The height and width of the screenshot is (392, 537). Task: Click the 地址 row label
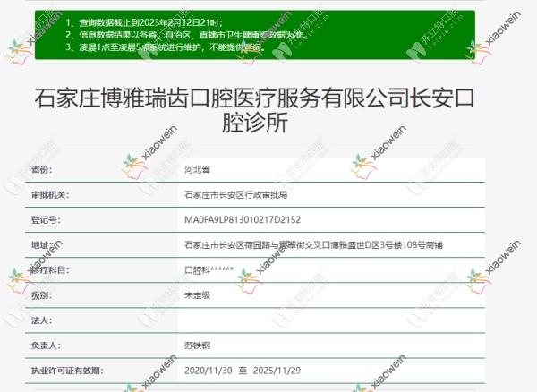(41, 243)
